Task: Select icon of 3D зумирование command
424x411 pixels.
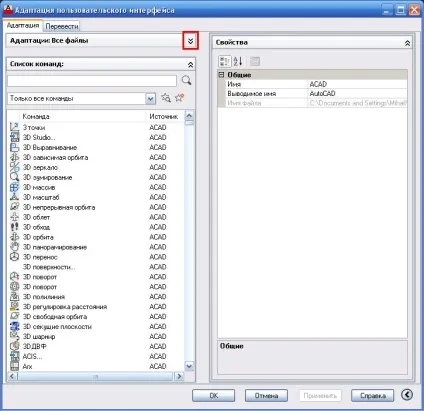Action: tap(14, 177)
